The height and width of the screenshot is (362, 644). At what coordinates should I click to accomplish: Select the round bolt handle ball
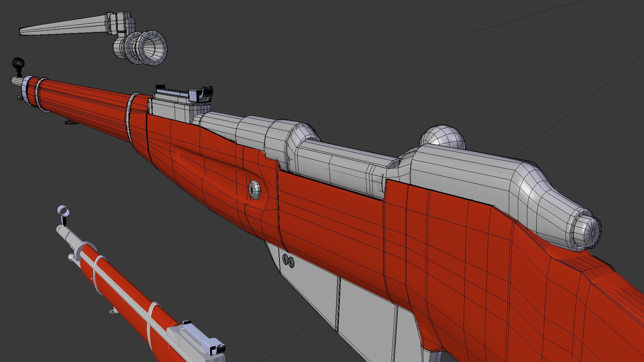coord(442,136)
